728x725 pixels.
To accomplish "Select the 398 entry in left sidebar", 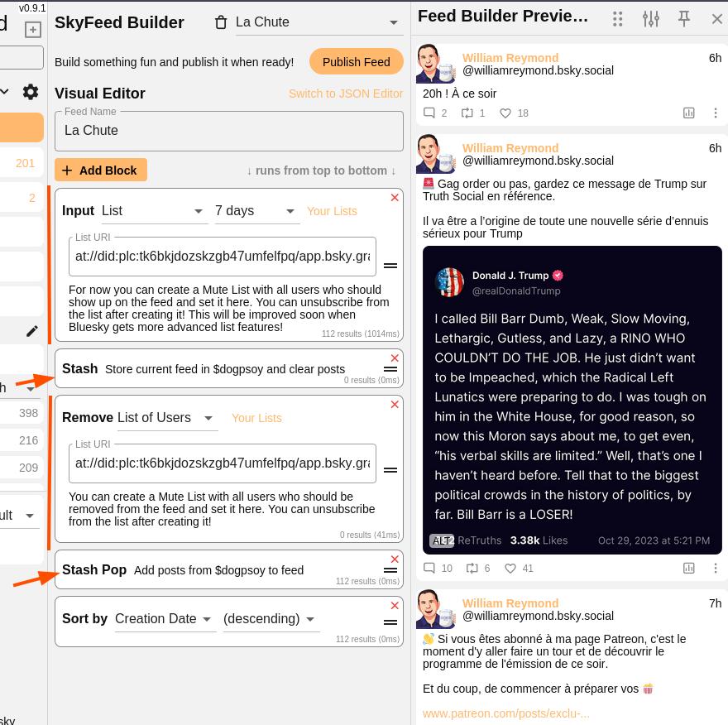I will coord(22,413).
